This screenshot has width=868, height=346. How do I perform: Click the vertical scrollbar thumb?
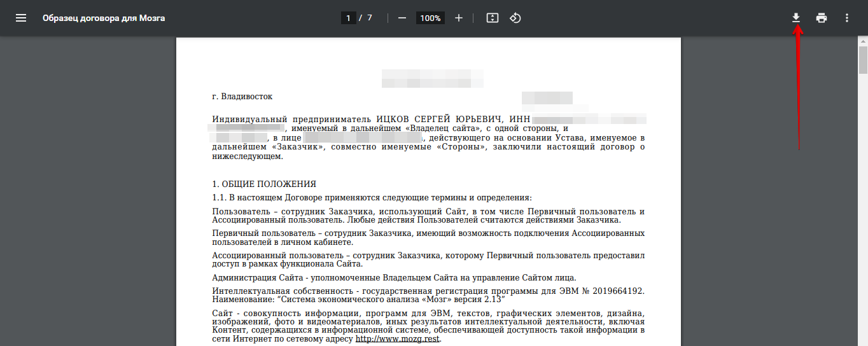click(x=863, y=60)
